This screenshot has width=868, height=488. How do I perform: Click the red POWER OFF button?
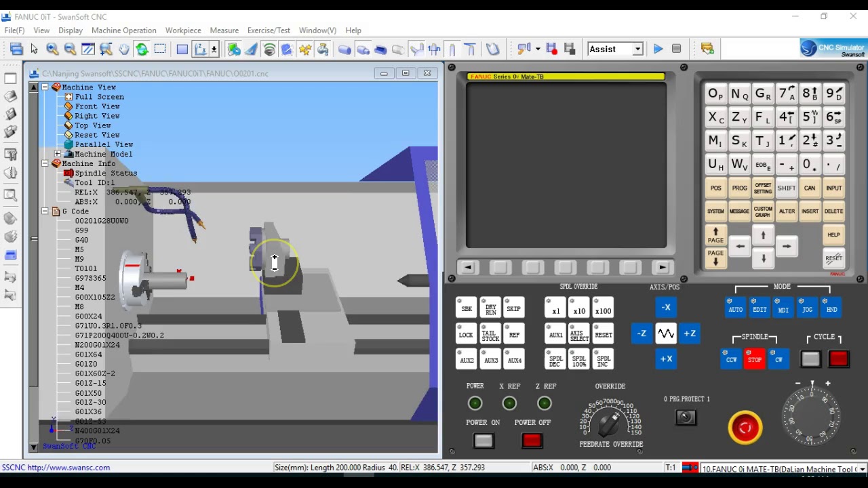pyautogui.click(x=532, y=441)
